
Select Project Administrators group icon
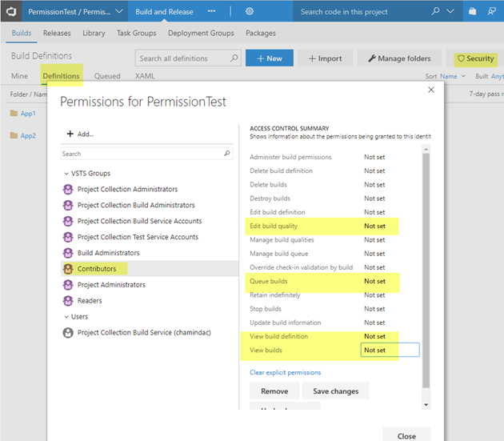(x=68, y=285)
